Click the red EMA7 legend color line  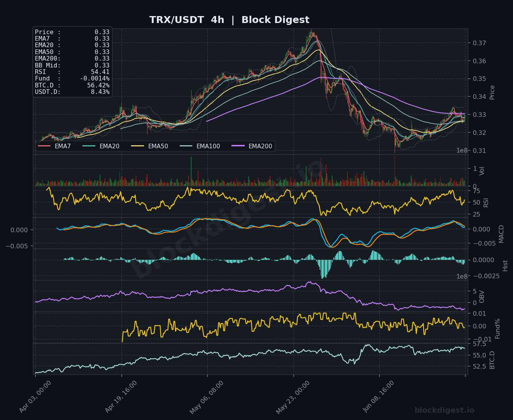44,146
